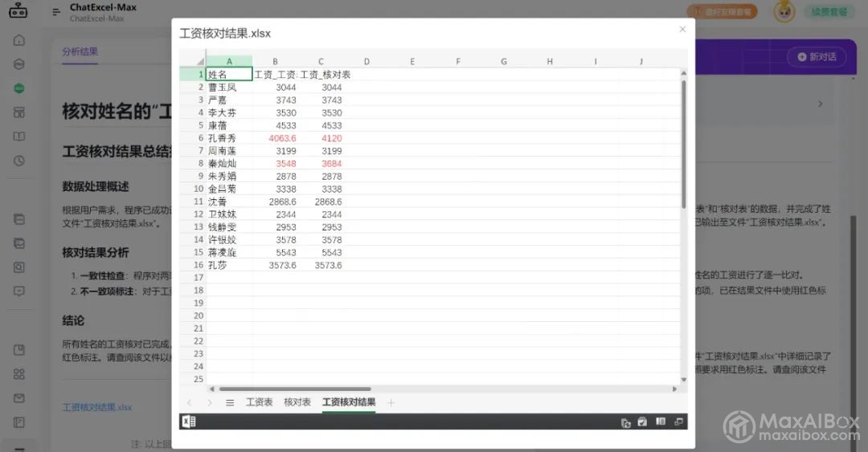Go to next sheet tab arrow

[209, 403]
